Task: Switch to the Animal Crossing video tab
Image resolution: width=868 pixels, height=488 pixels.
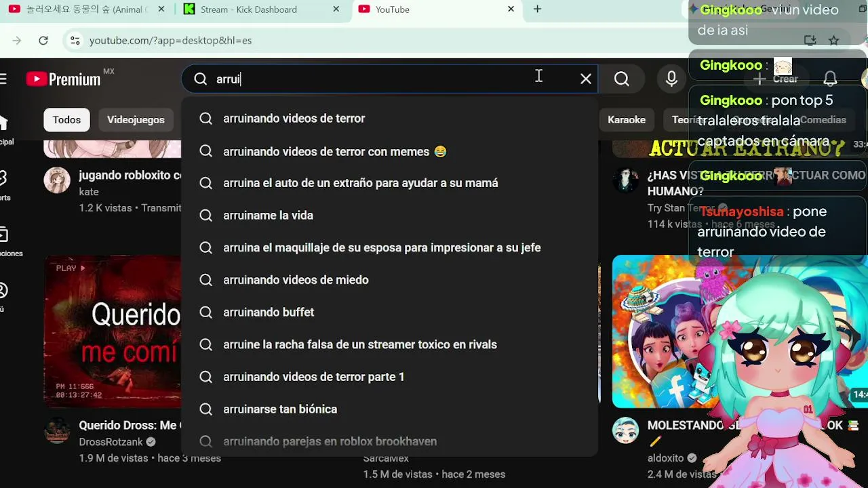Action: tap(86, 9)
